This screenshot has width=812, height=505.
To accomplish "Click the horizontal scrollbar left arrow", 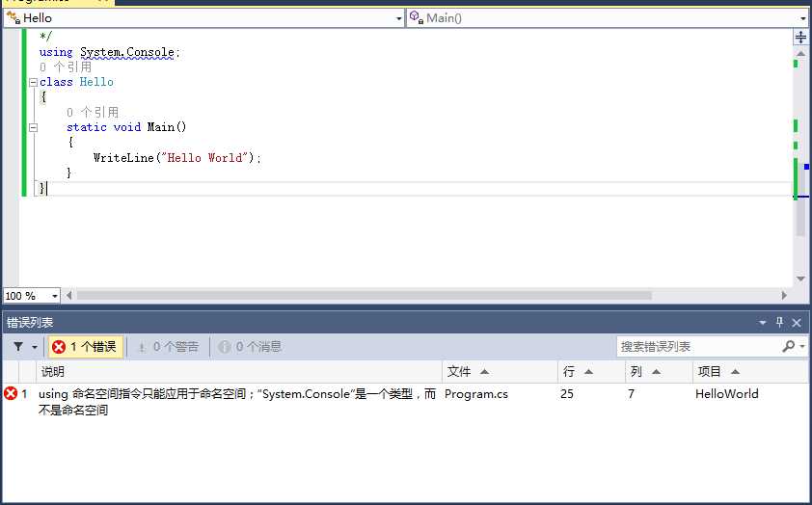I will [x=68, y=296].
